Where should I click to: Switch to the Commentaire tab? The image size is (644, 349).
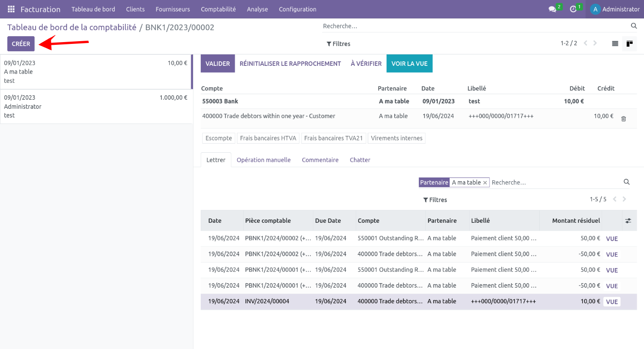[320, 160]
